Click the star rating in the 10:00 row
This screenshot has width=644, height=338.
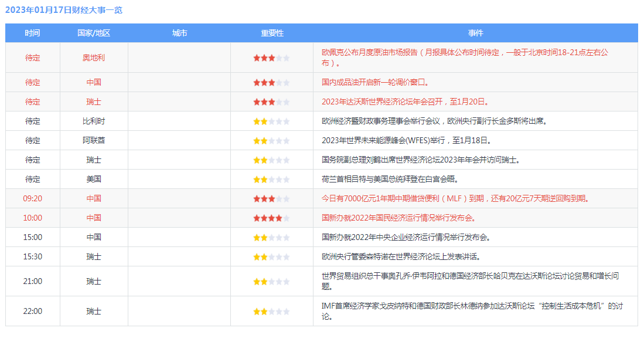click(271, 218)
